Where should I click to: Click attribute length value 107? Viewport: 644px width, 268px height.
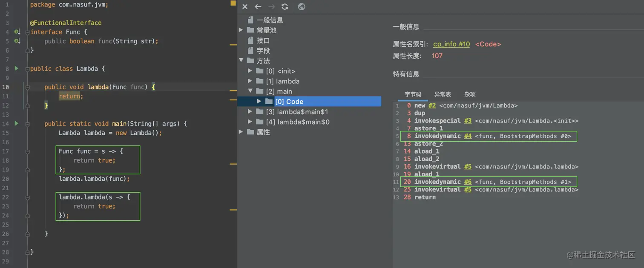tap(437, 56)
